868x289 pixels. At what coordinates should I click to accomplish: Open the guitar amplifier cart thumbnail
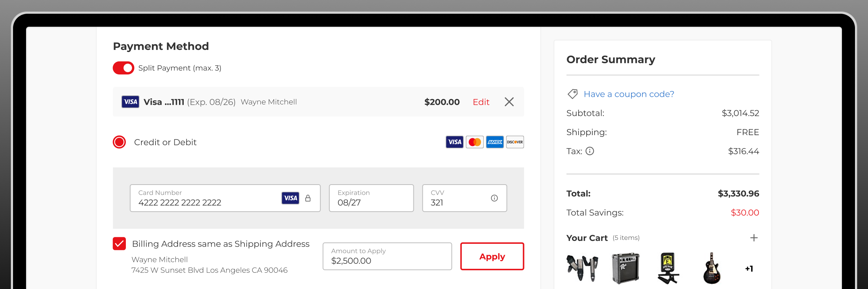(625, 268)
